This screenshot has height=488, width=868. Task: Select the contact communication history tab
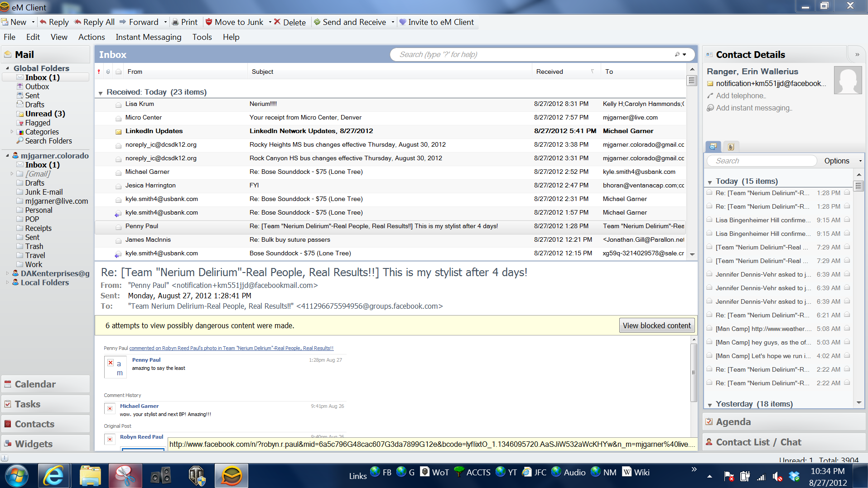pyautogui.click(x=713, y=147)
